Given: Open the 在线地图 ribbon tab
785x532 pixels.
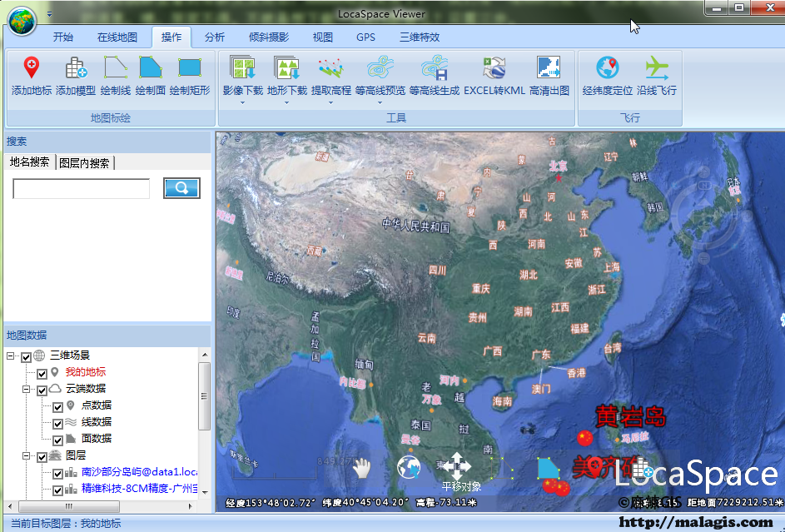Looking at the screenshot, I should tap(117, 37).
